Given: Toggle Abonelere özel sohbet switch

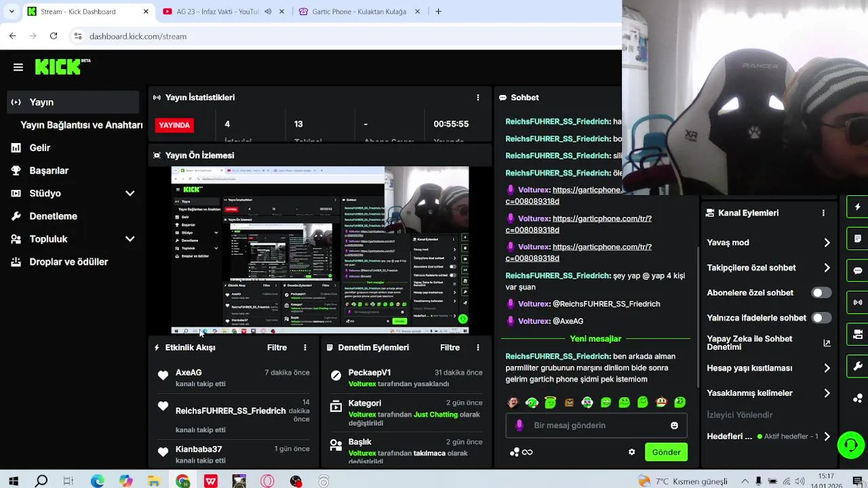Looking at the screenshot, I should click(821, 293).
